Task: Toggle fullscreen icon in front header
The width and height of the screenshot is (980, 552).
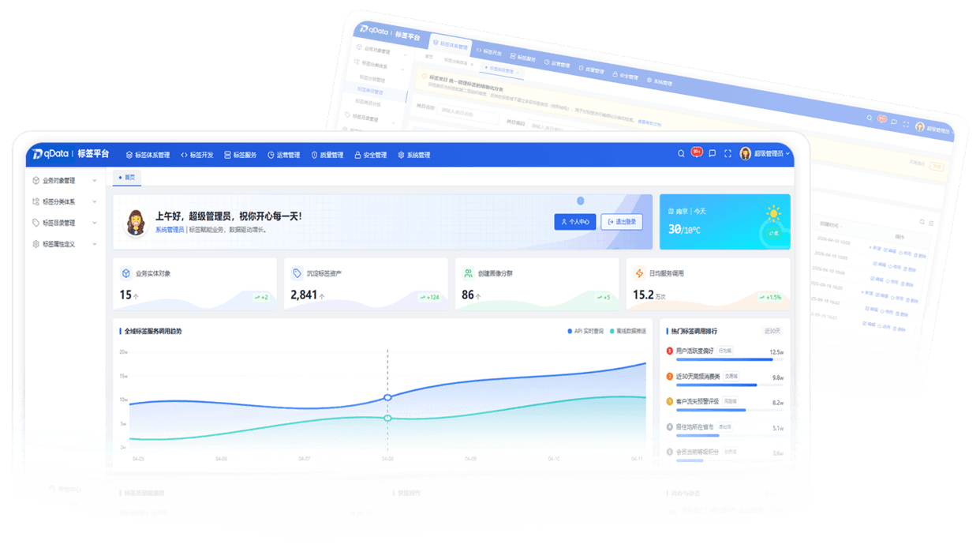Action: point(728,154)
